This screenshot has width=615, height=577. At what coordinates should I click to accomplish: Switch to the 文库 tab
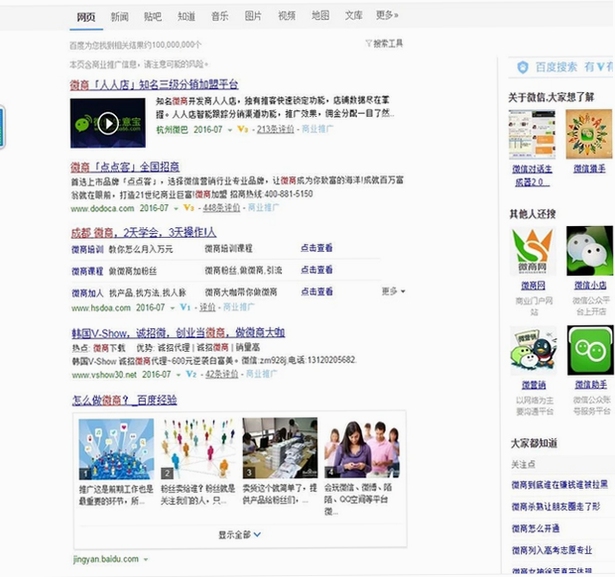(353, 15)
